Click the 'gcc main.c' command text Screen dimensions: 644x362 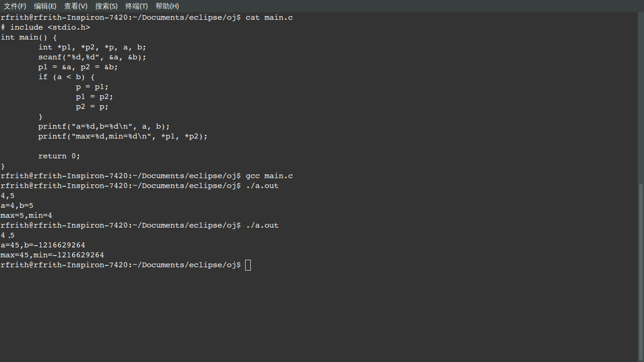(x=269, y=176)
